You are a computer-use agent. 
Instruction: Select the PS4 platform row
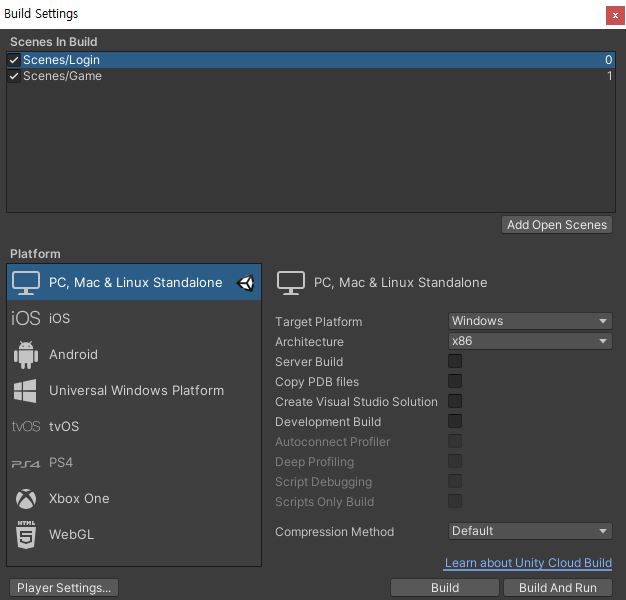(134, 463)
